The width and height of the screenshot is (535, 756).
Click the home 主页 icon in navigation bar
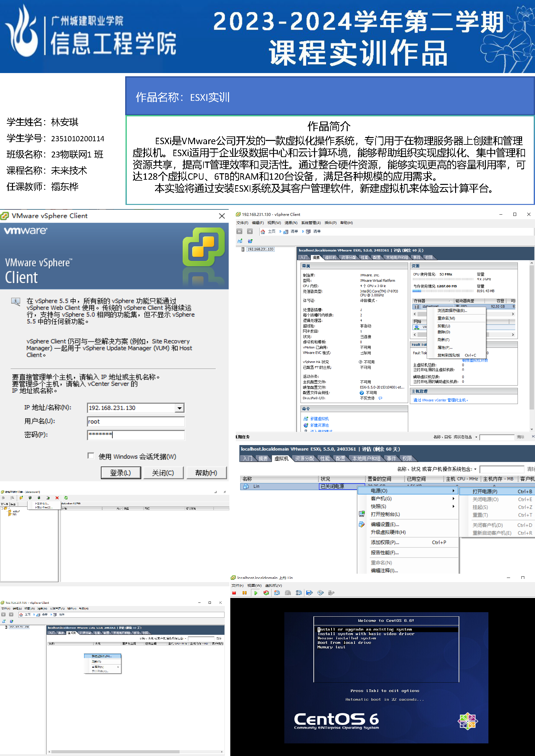[x=263, y=232]
